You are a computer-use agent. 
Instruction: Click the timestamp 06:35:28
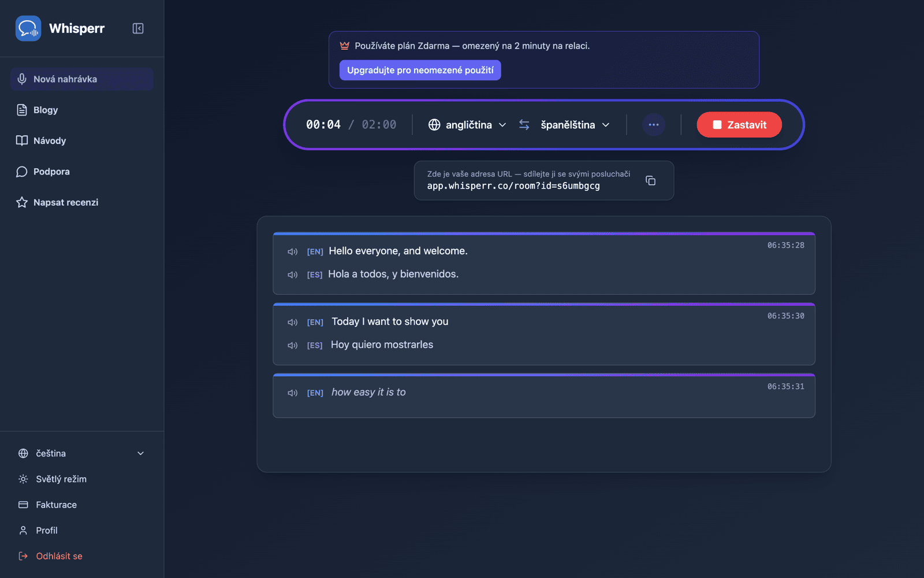pos(785,245)
